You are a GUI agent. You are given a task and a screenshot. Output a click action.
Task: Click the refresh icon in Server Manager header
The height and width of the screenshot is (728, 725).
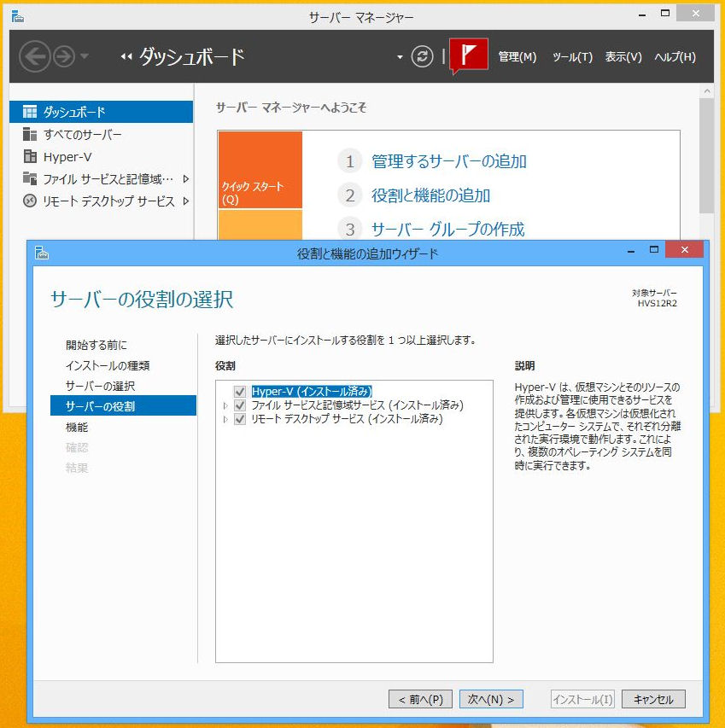pyautogui.click(x=422, y=56)
